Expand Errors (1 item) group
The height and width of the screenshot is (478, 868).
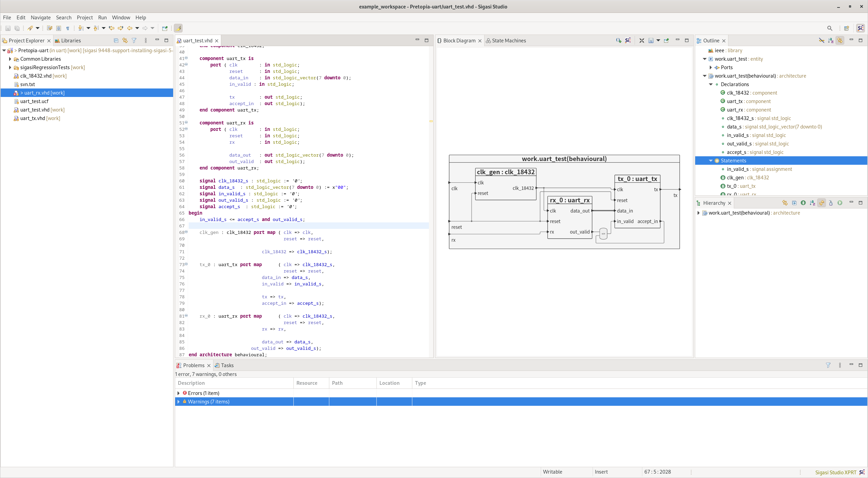[179, 393]
